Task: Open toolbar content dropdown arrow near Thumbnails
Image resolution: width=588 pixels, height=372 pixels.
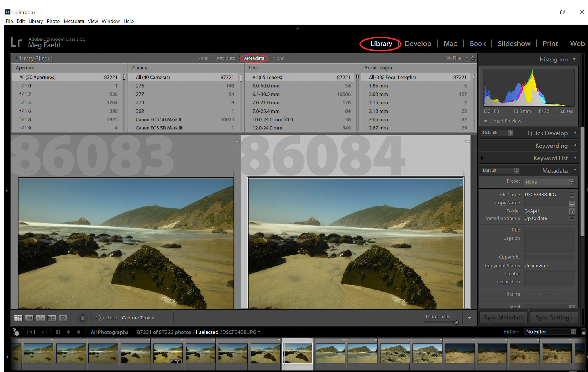Action: [469, 318]
